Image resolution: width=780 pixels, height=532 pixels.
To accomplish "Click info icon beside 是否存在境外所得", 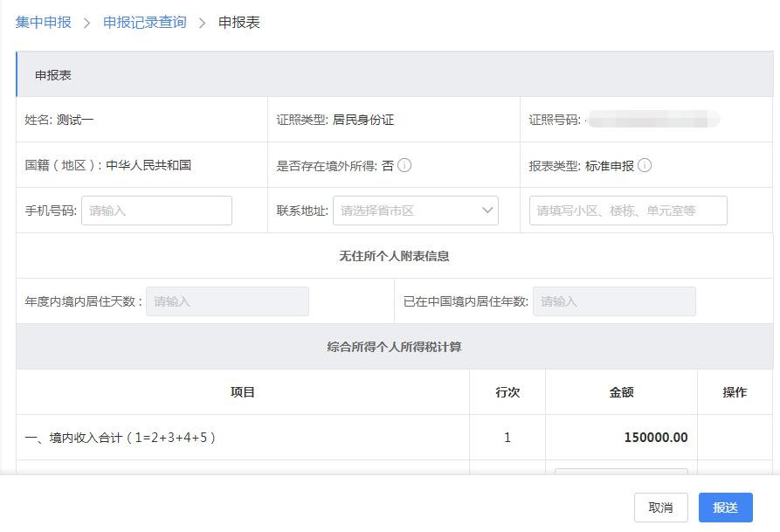I will coord(404,165).
